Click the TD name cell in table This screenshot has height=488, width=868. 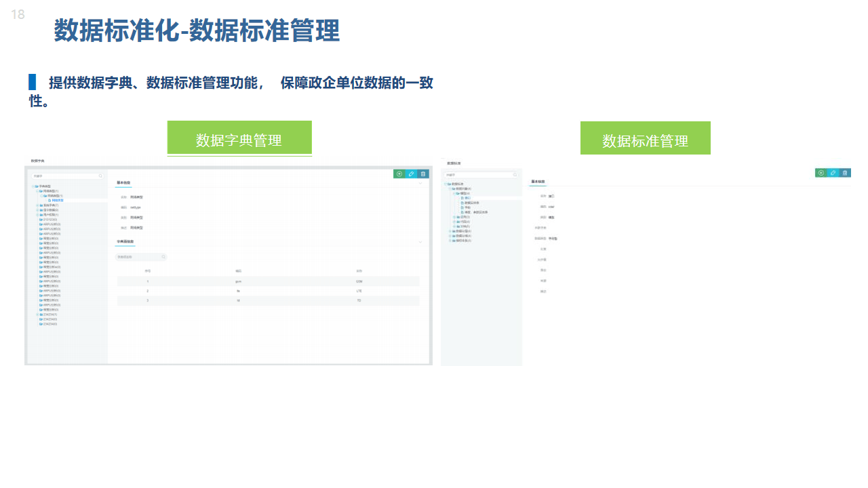coord(359,300)
